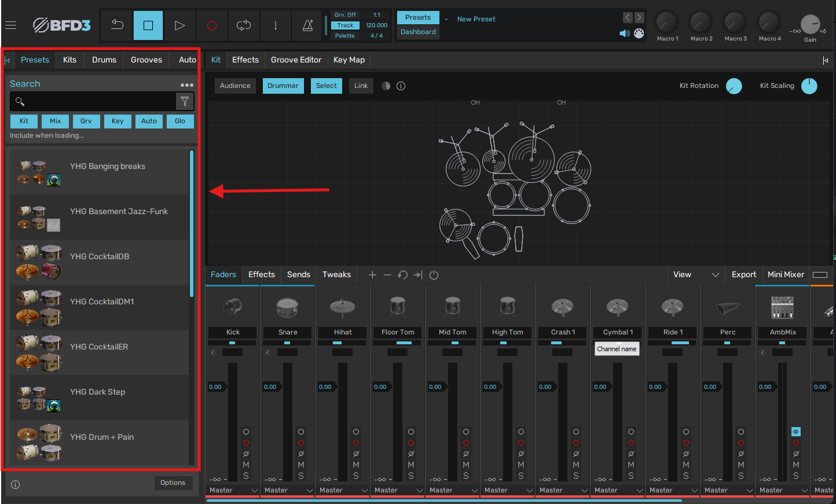The height and width of the screenshot is (504, 836).
Task: Click the palette icon near speaker
Action: pos(639,34)
